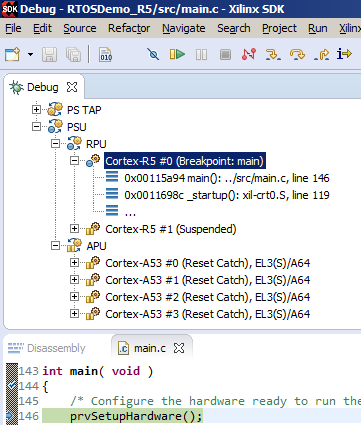
Task: Select Cortex-A53 #1 (Reset Catch) entry
Action: tap(208, 280)
